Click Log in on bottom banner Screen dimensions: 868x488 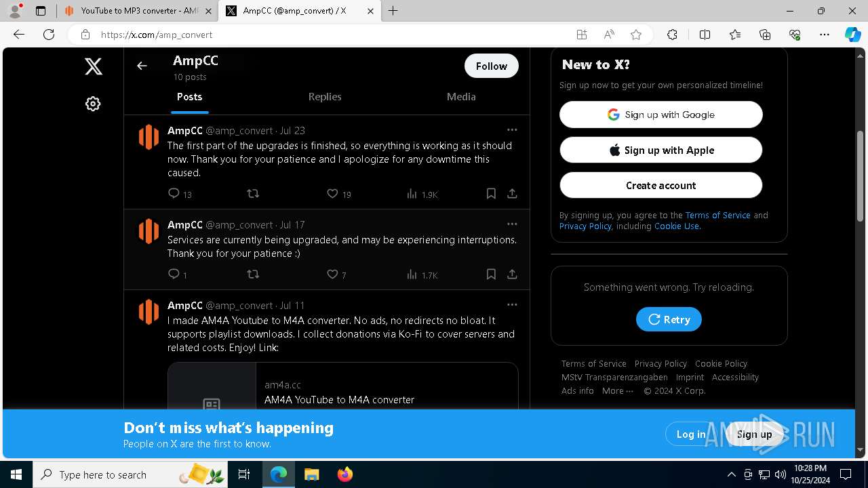[x=691, y=434]
